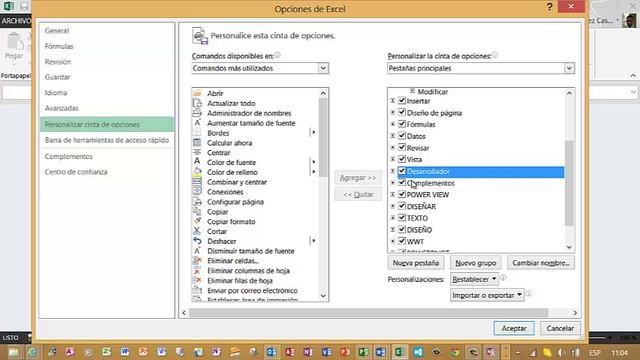The image size is (640, 360).
Task: Select the Actualizar todo command icon
Action: click(x=197, y=103)
